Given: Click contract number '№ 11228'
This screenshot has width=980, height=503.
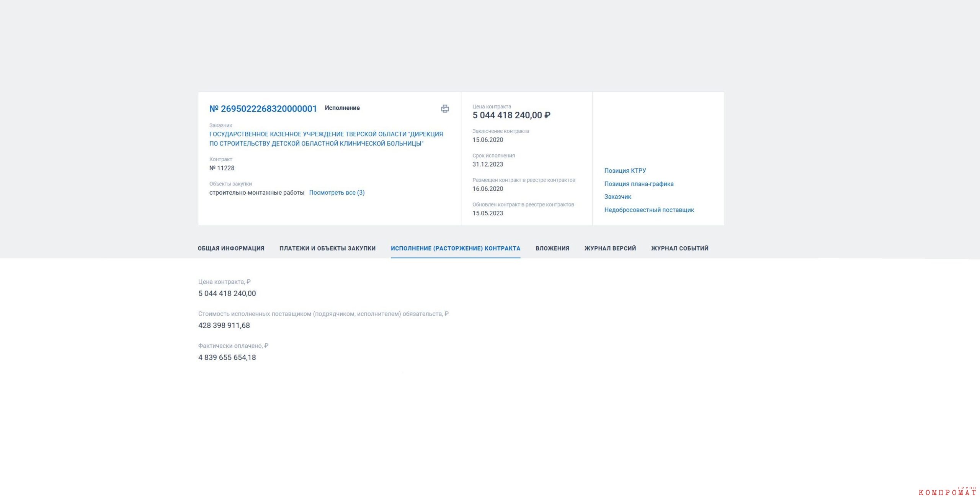Looking at the screenshot, I should [x=222, y=168].
